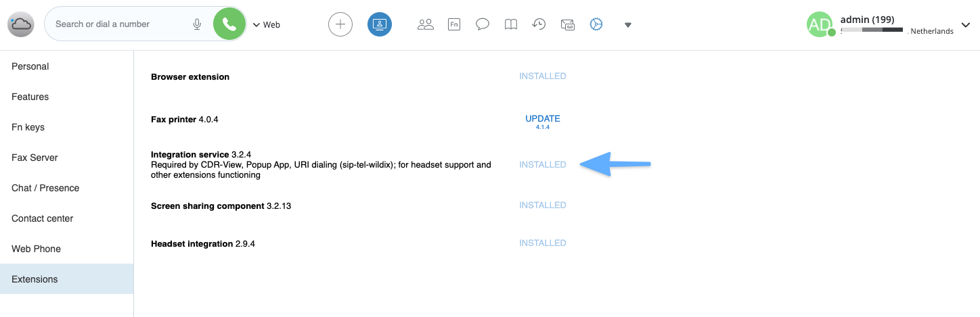This screenshot has height=317, width=980.
Task: Open the Contact center section
Action: pos(42,218)
